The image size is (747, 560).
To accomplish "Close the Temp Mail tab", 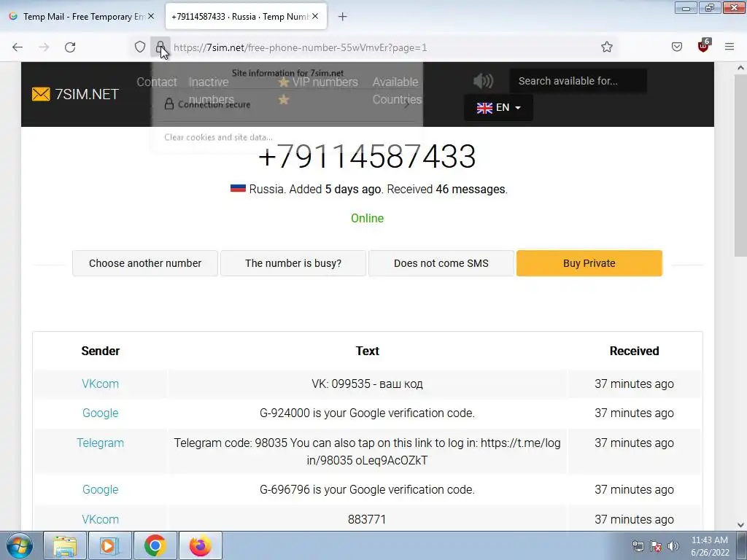I will tap(151, 16).
